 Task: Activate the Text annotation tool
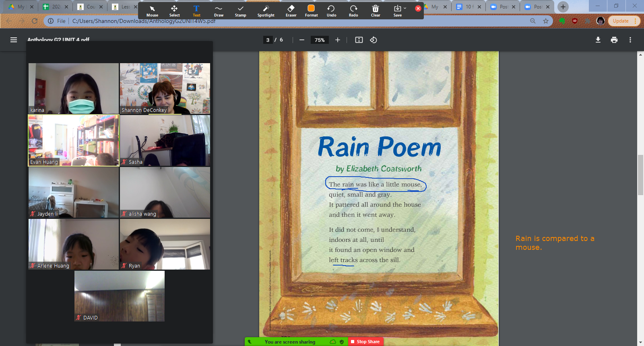196,11
